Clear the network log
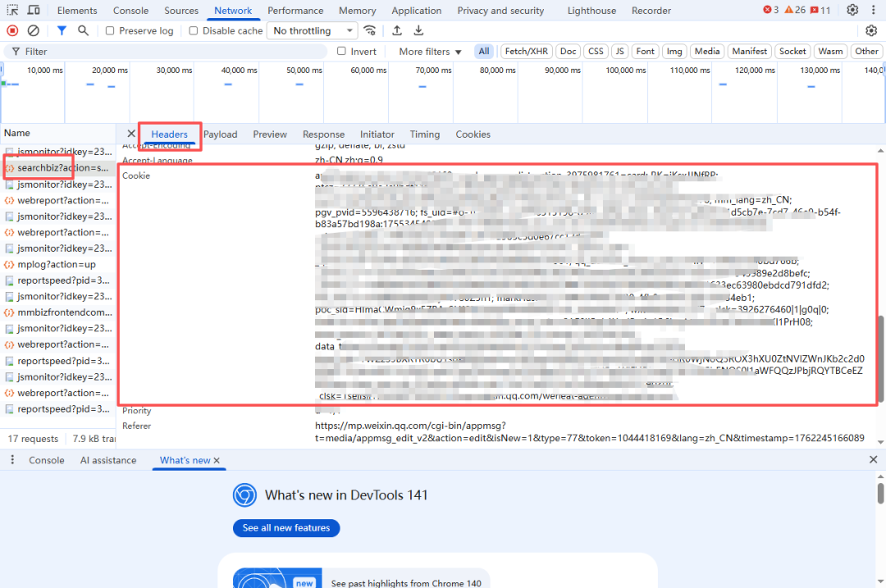 tap(34, 30)
